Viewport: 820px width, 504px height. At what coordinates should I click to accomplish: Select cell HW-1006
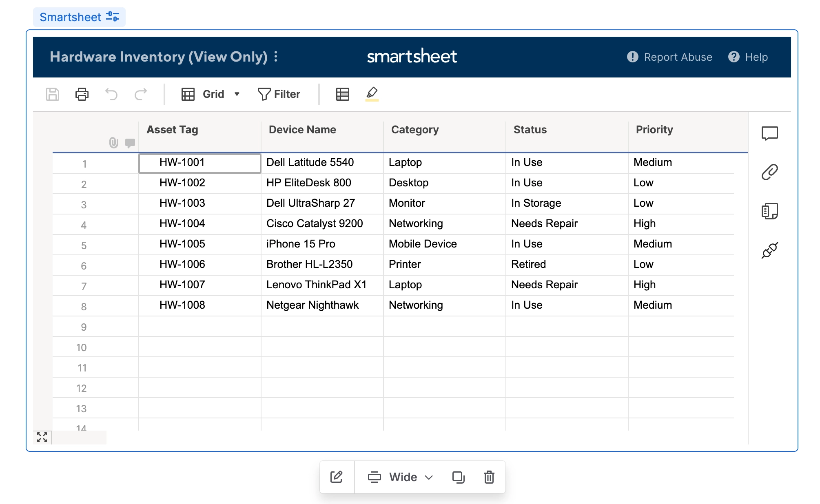pyautogui.click(x=200, y=265)
